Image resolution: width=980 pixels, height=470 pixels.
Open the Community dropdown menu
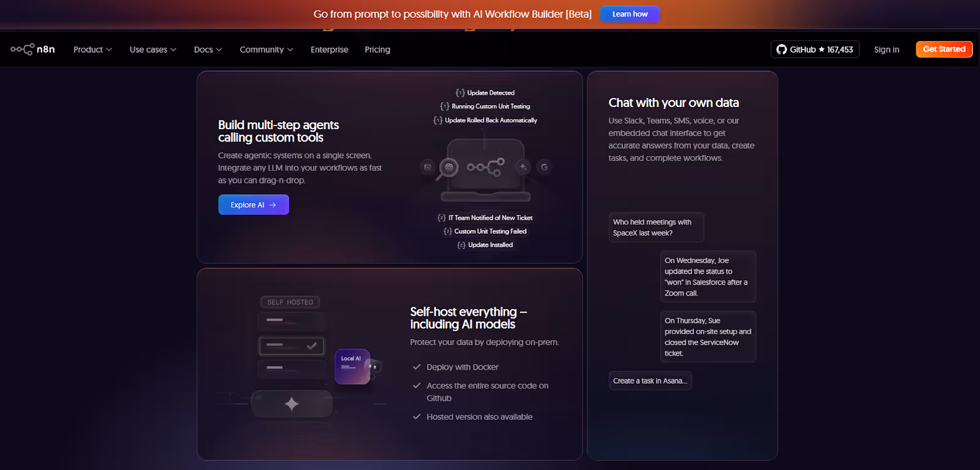pos(266,50)
